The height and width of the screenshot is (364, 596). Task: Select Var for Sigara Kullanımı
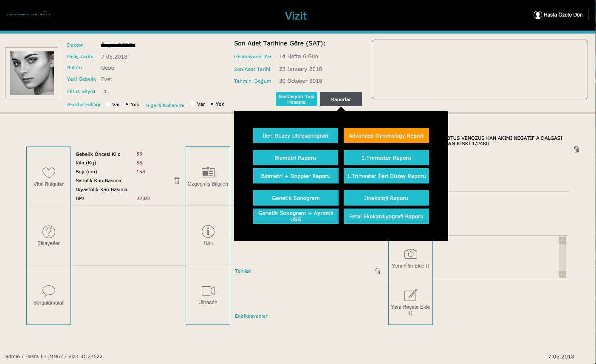coord(193,104)
